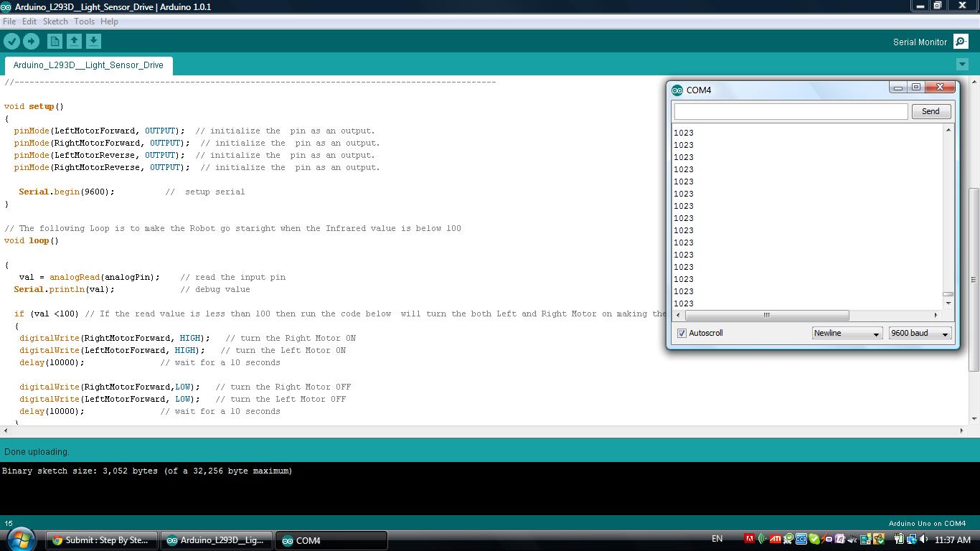Click the network connection tray icon
The height and width of the screenshot is (551, 980).
(911, 539)
